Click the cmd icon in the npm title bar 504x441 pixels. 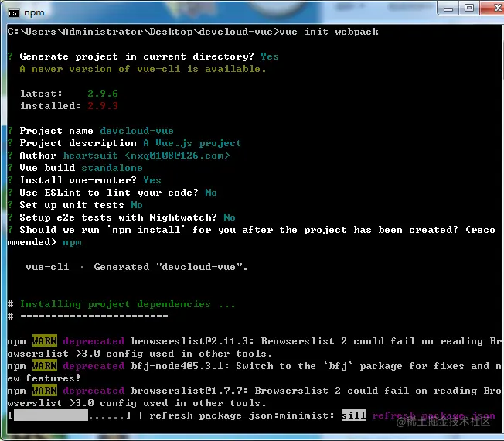tap(13, 13)
